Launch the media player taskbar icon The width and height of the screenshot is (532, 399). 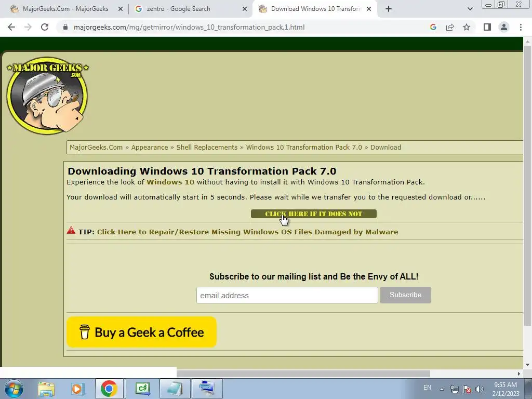(77, 389)
